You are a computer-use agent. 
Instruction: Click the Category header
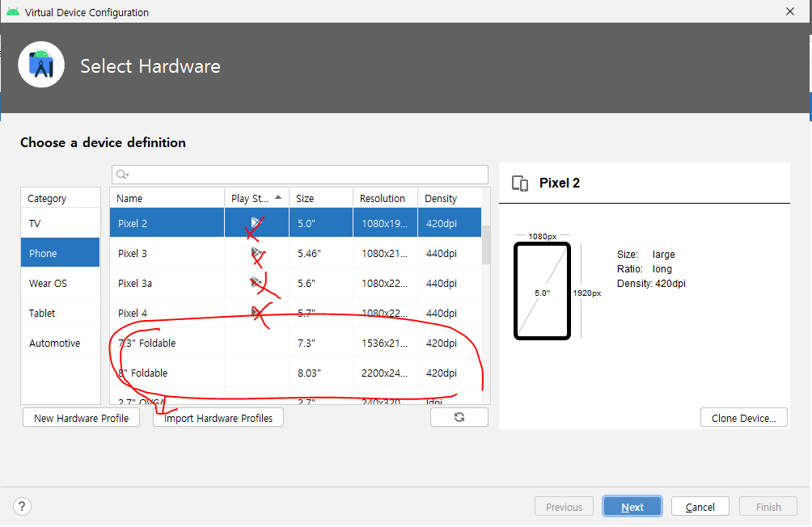click(x=61, y=198)
